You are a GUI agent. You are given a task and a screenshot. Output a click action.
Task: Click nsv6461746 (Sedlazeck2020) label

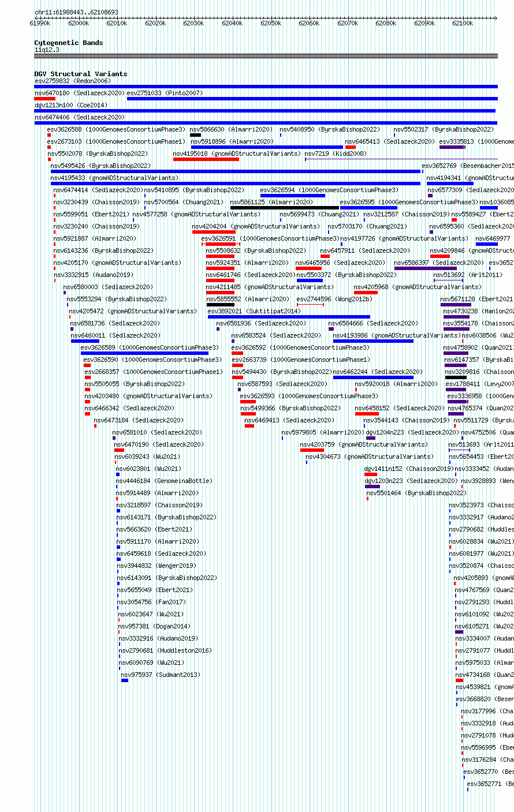click(251, 275)
